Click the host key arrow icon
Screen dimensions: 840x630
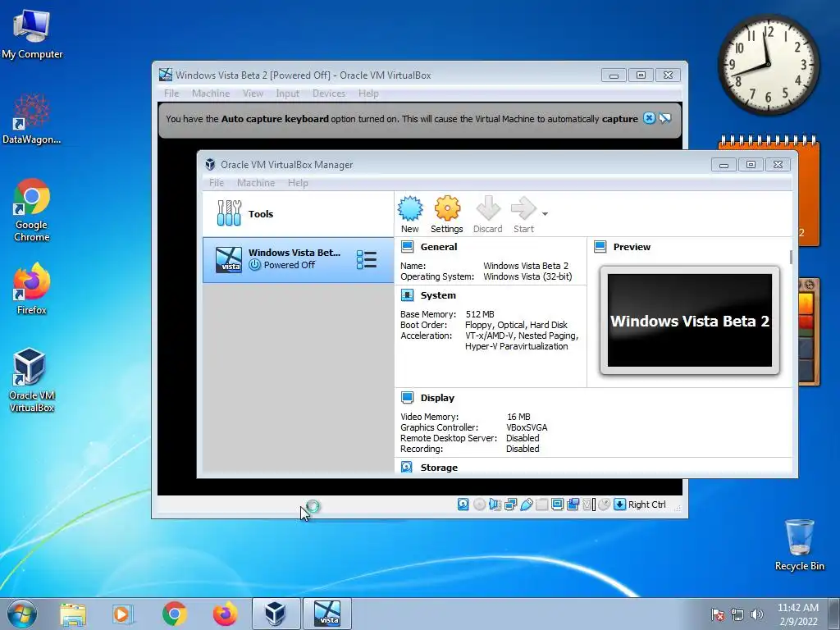coord(619,504)
